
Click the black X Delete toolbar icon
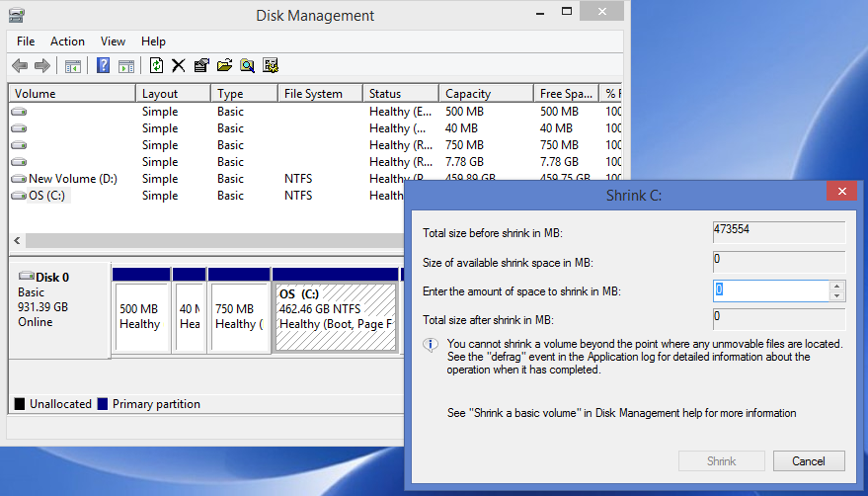click(x=179, y=66)
